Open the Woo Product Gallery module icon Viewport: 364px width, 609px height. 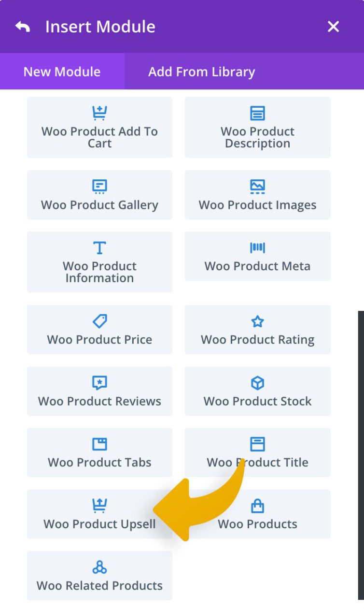pos(100,186)
